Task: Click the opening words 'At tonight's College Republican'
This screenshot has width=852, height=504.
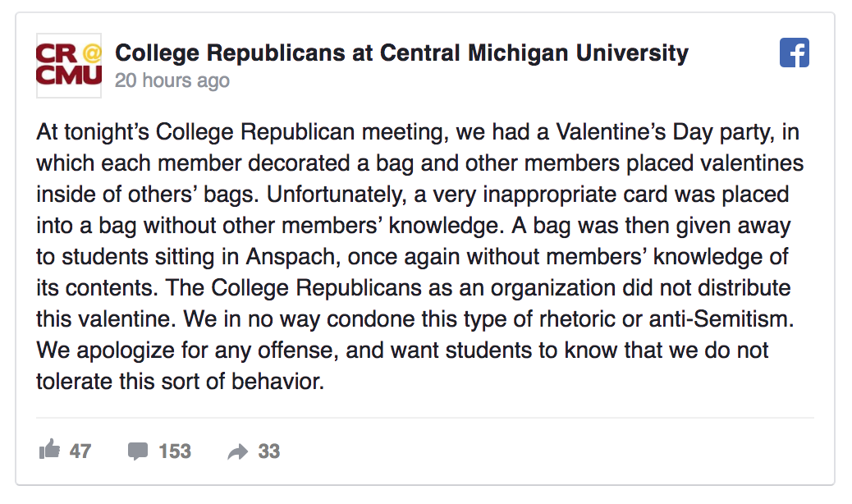Action: coord(195,132)
